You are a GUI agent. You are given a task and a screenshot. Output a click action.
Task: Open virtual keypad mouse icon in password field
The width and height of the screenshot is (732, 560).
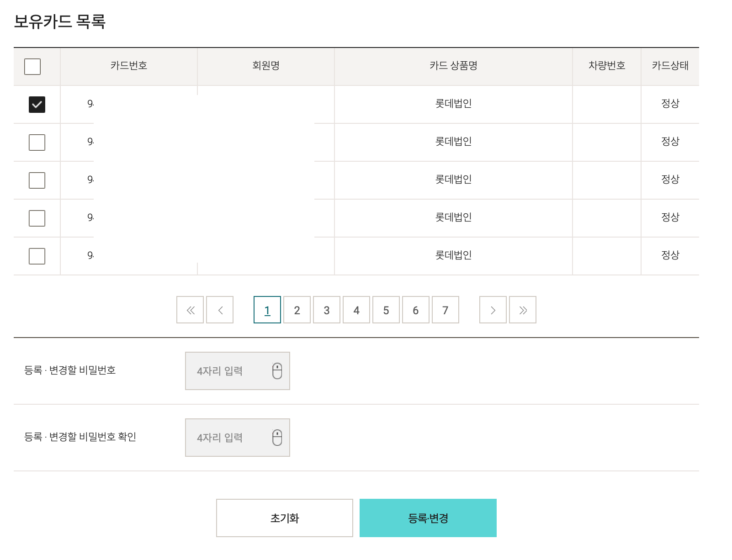[277, 371]
